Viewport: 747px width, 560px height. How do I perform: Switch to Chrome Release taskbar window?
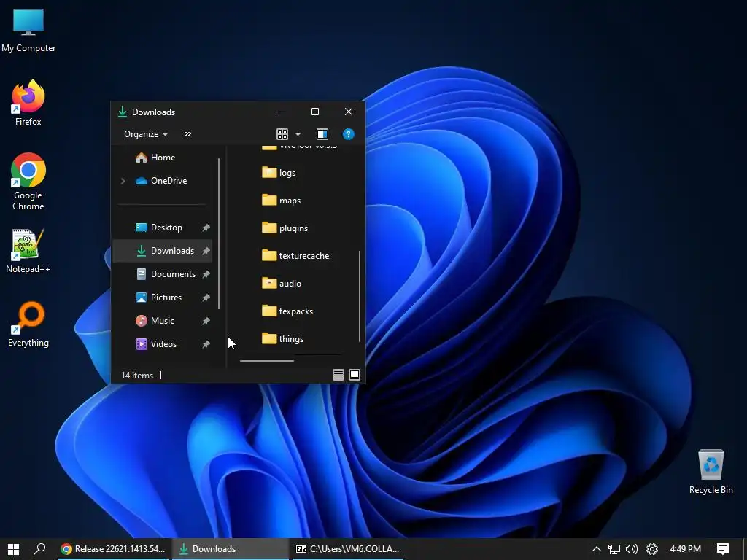click(x=113, y=549)
